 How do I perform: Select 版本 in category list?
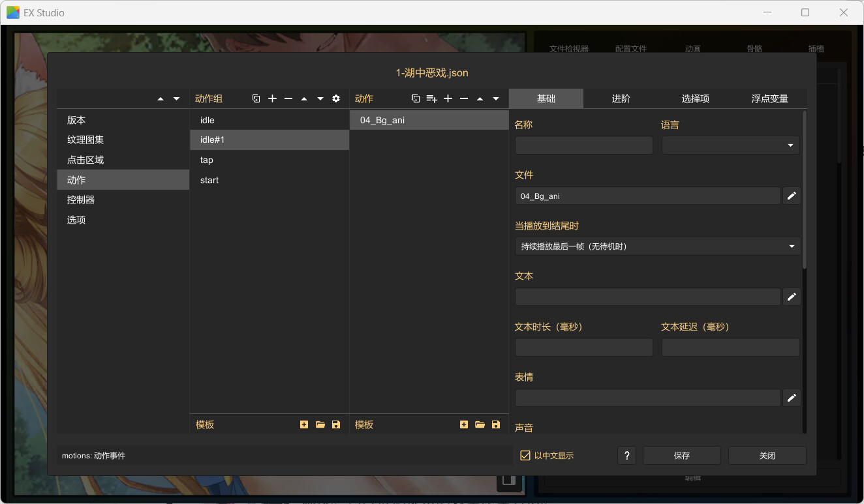point(123,120)
